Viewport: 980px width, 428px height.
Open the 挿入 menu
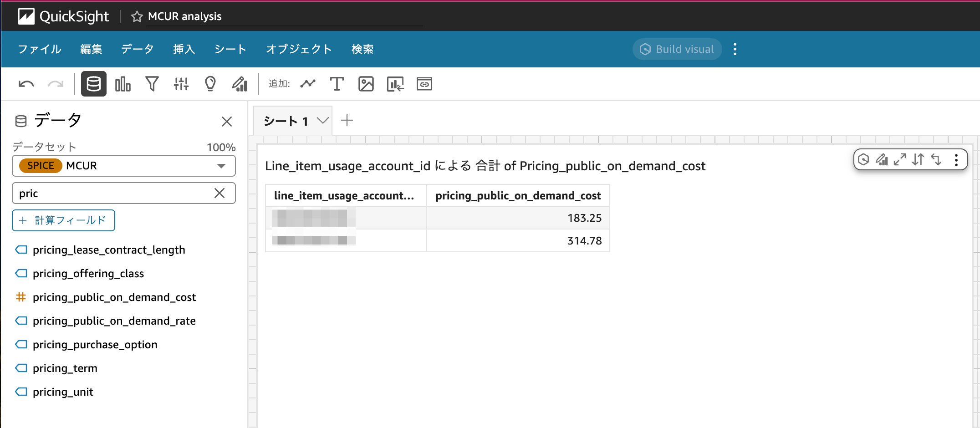click(184, 49)
